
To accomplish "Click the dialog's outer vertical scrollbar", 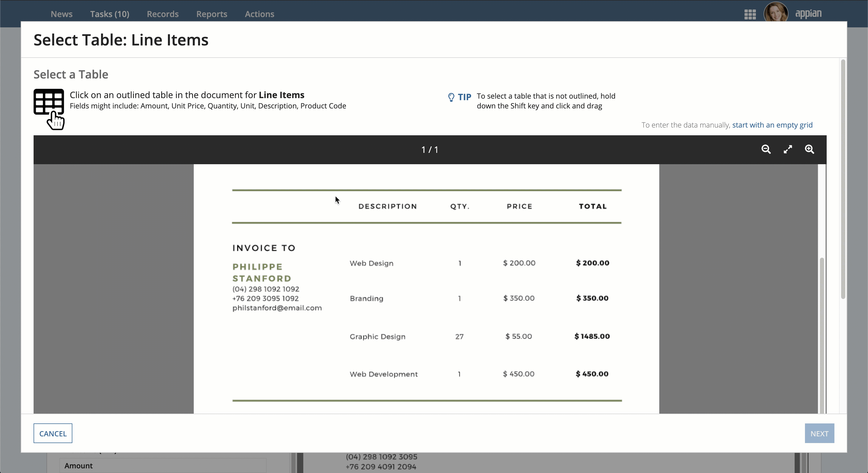I will click(843, 179).
